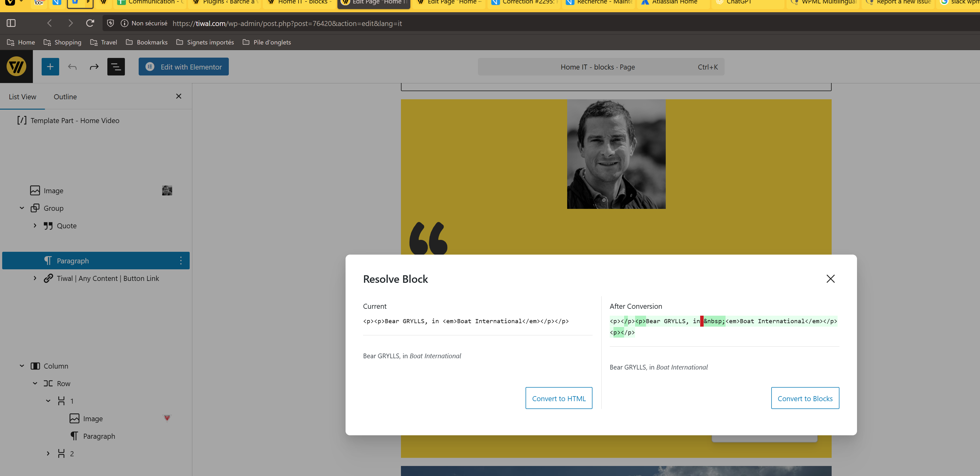Click the site logo icon
The image size is (980, 476).
pos(16,67)
